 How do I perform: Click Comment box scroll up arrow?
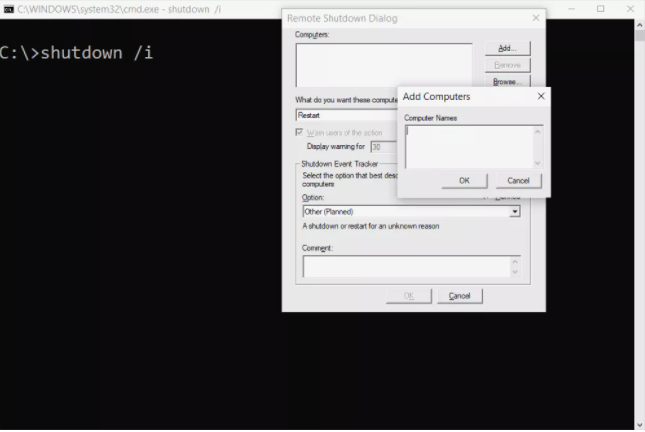click(x=515, y=262)
